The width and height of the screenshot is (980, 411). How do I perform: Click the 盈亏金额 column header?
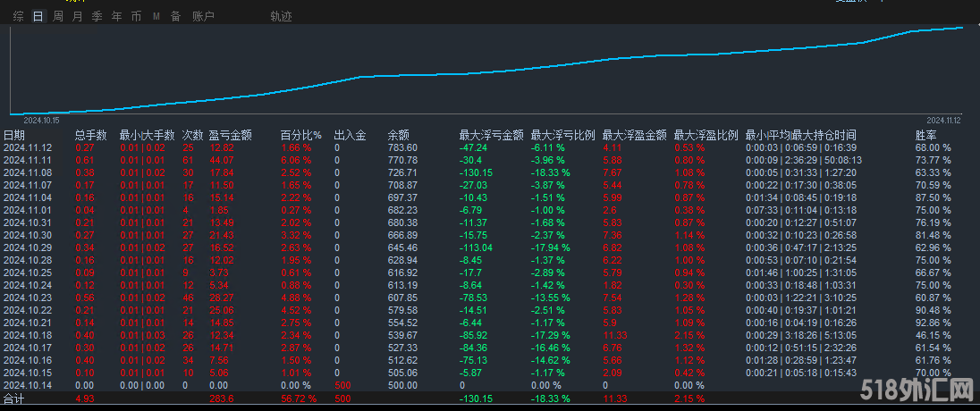pos(230,135)
